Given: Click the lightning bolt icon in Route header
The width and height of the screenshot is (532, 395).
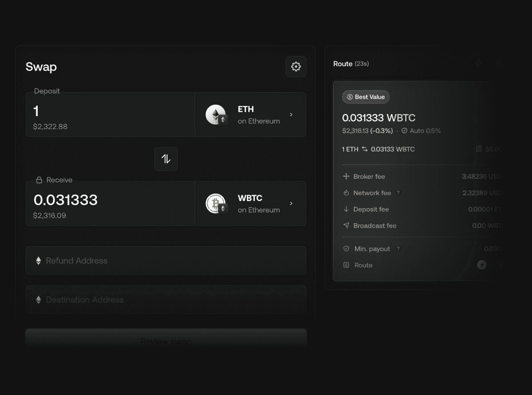Looking at the screenshot, I should pos(478,63).
